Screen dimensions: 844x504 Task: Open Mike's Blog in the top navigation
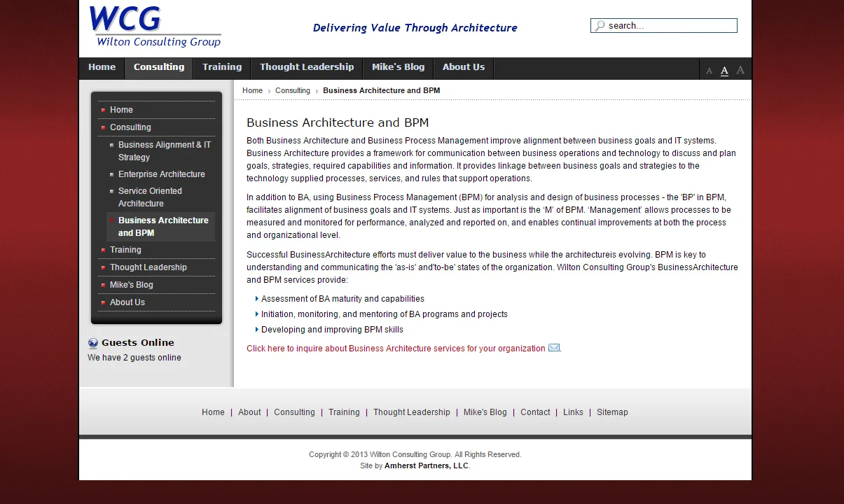[398, 67]
